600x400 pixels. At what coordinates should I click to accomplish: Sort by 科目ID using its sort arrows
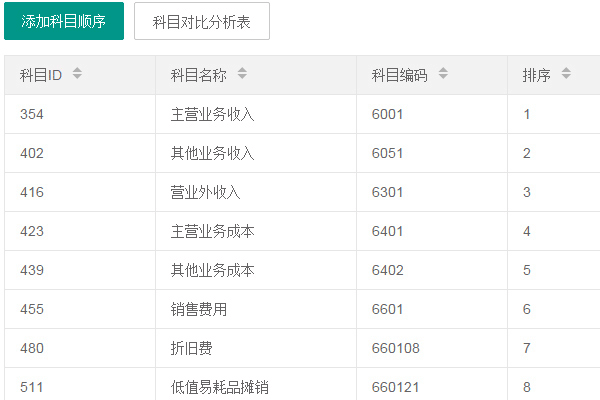[x=78, y=74]
